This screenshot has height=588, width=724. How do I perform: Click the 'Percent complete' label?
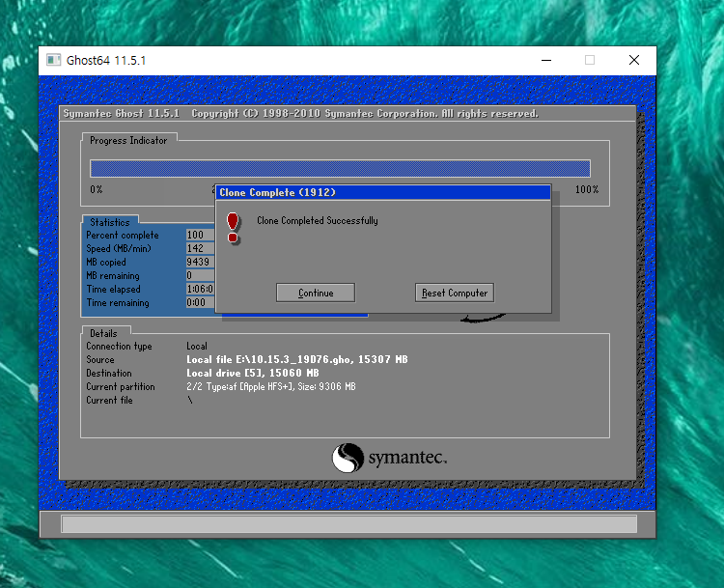[x=123, y=236]
